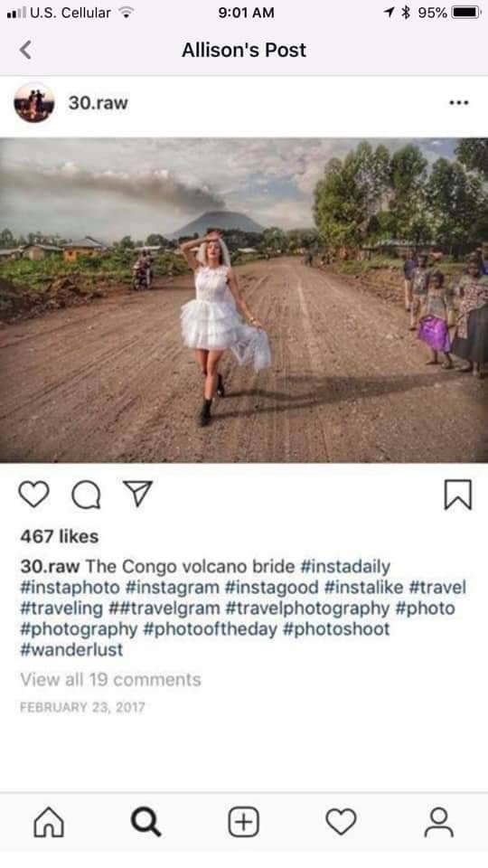Share post using the paper plane icon
This screenshot has height=868, width=488.
click(137, 493)
